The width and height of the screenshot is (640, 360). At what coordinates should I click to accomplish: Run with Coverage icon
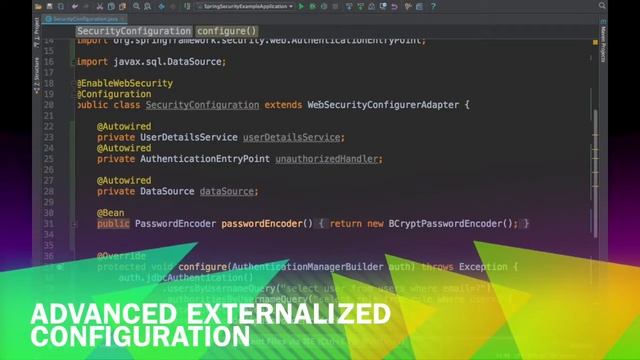pos(324,6)
